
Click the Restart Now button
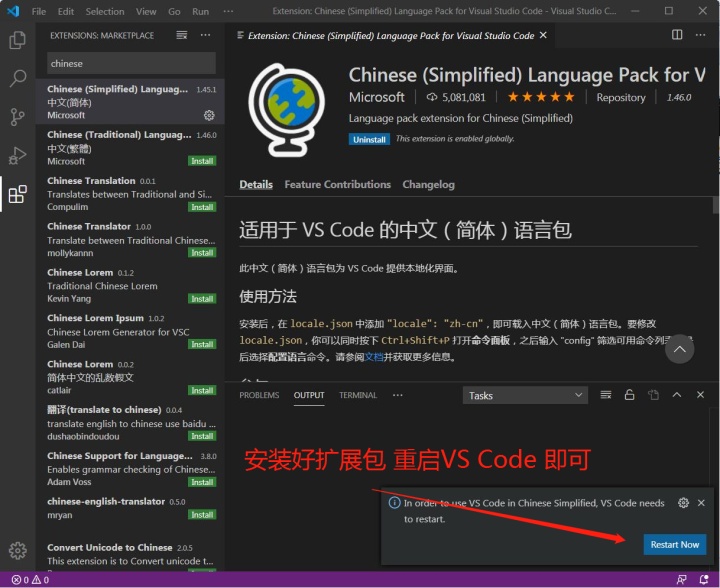pos(675,544)
